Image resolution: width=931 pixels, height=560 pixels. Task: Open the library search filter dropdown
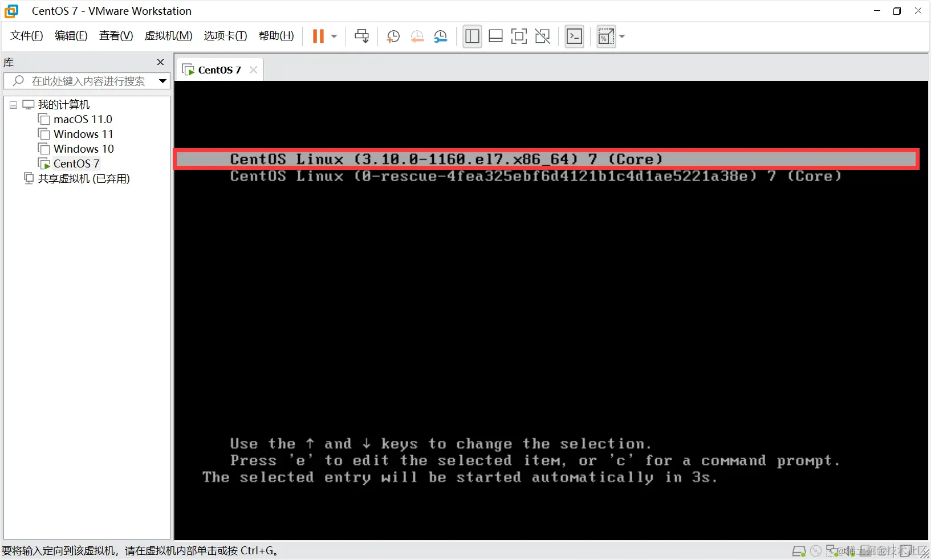pyautogui.click(x=163, y=81)
